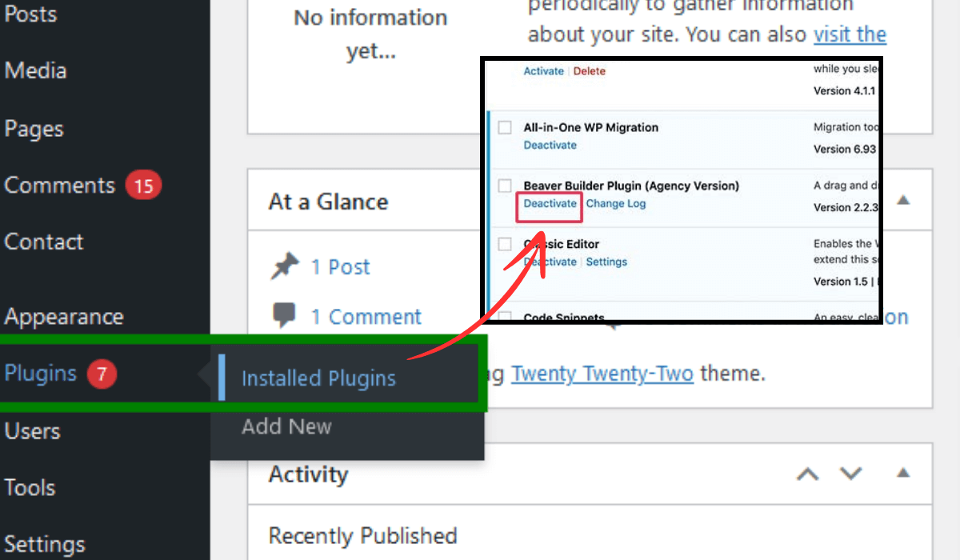Open the Change Log for Beaver Builder

(x=616, y=203)
